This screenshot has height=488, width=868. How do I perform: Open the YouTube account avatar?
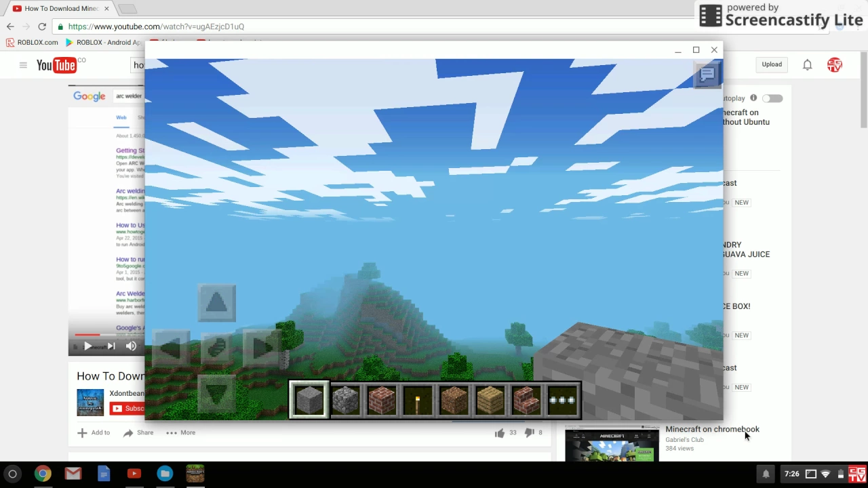point(835,65)
